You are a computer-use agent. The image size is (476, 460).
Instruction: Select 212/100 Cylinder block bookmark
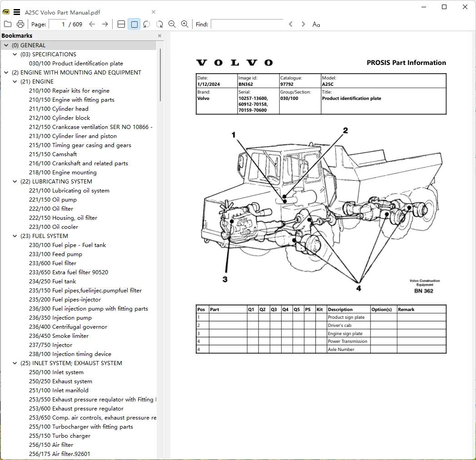pyautogui.click(x=59, y=118)
